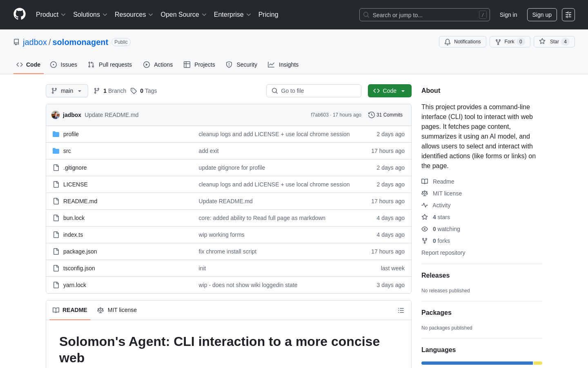
Task: Open commit message 'wip working forms'
Action: [x=222, y=235]
